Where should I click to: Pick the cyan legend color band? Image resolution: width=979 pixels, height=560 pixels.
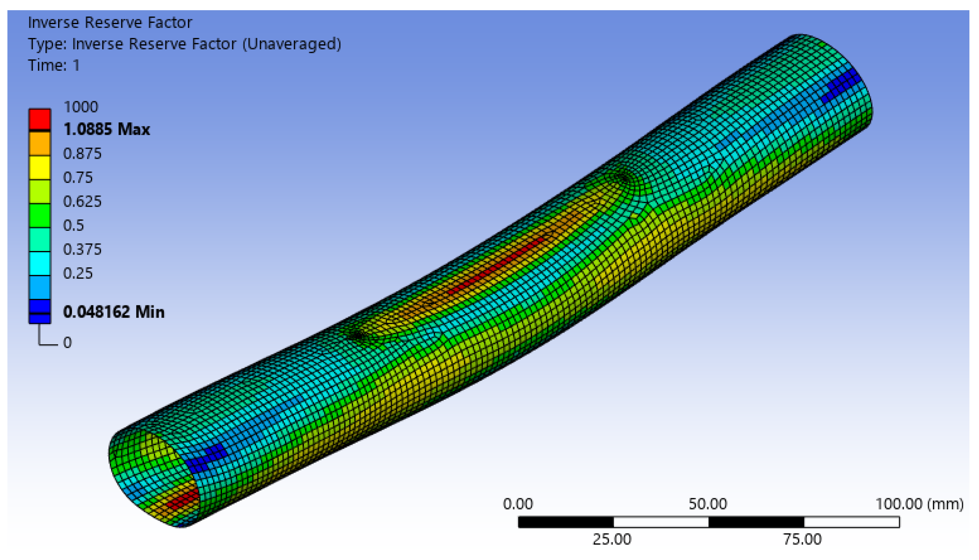(40, 263)
